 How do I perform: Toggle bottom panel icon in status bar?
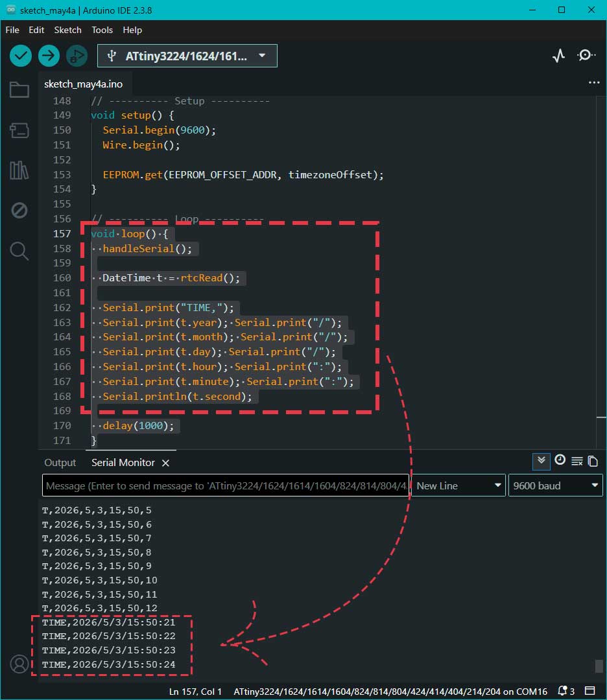[590, 691]
